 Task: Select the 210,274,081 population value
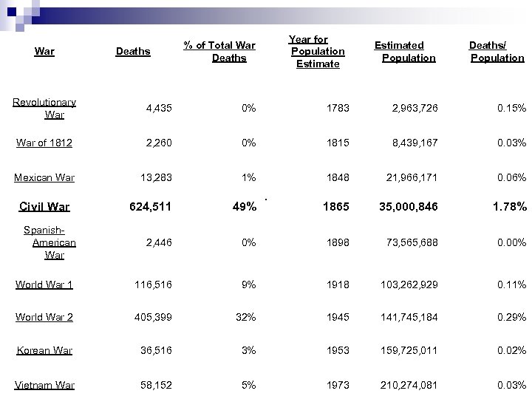coord(409,385)
